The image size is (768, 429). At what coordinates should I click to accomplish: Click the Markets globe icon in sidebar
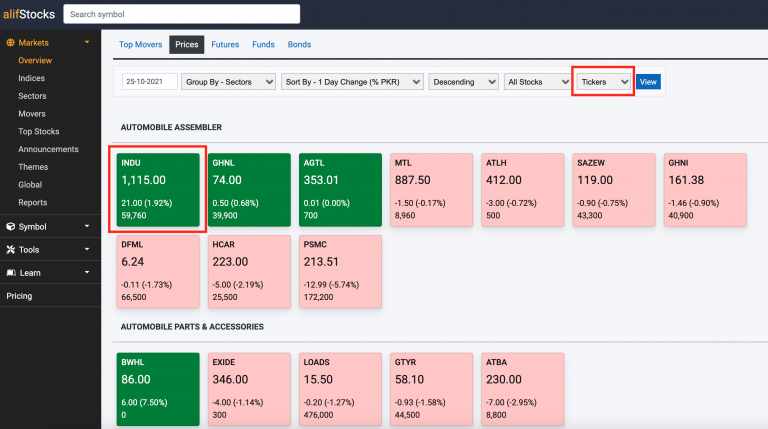10,43
